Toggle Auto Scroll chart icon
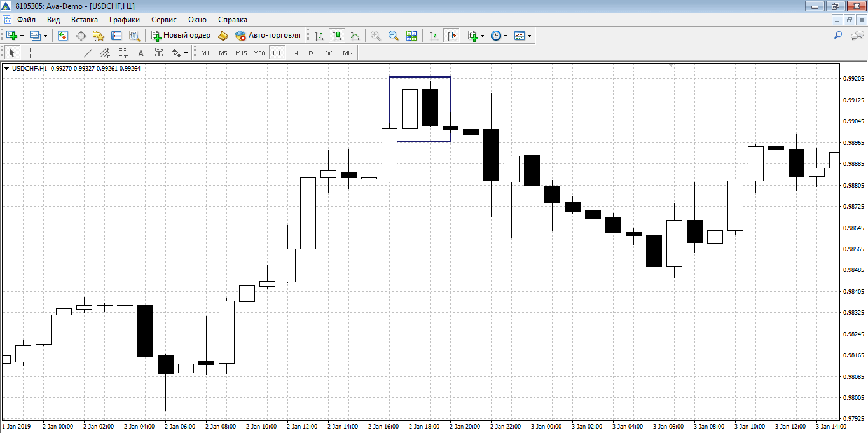868x433 pixels. coord(434,36)
